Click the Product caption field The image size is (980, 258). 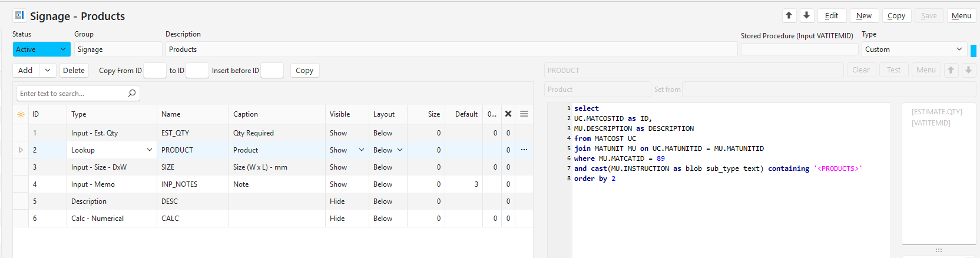point(597,90)
